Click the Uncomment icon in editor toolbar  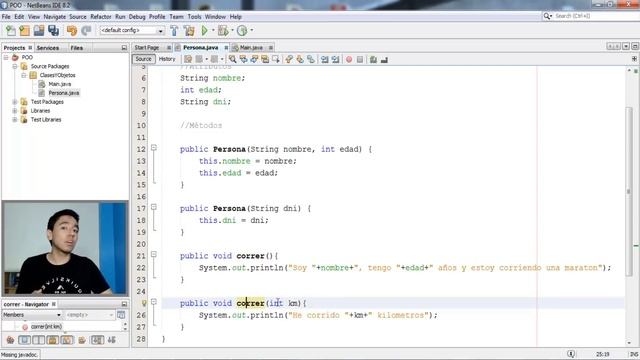point(384,60)
